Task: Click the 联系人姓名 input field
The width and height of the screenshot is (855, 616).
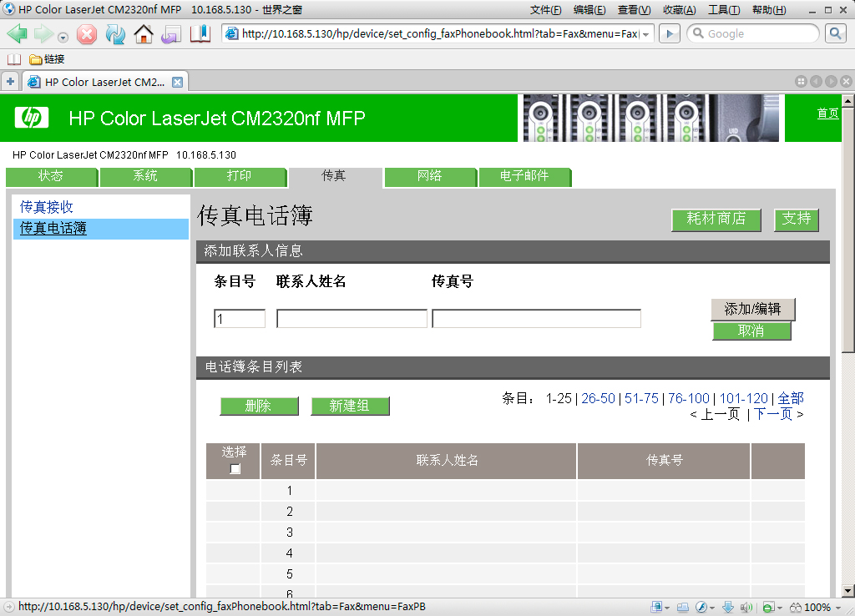Action: 352,319
